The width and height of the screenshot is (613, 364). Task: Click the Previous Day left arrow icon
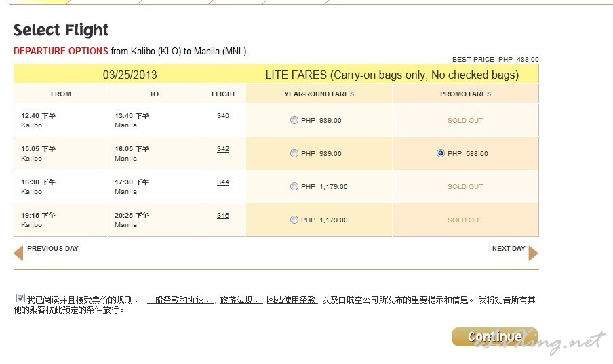coord(18,253)
